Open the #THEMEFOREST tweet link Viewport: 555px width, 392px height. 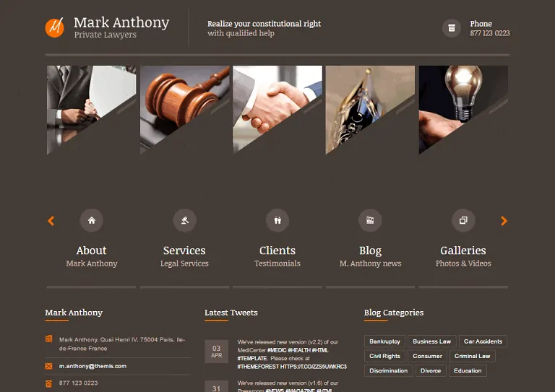[x=258, y=367]
